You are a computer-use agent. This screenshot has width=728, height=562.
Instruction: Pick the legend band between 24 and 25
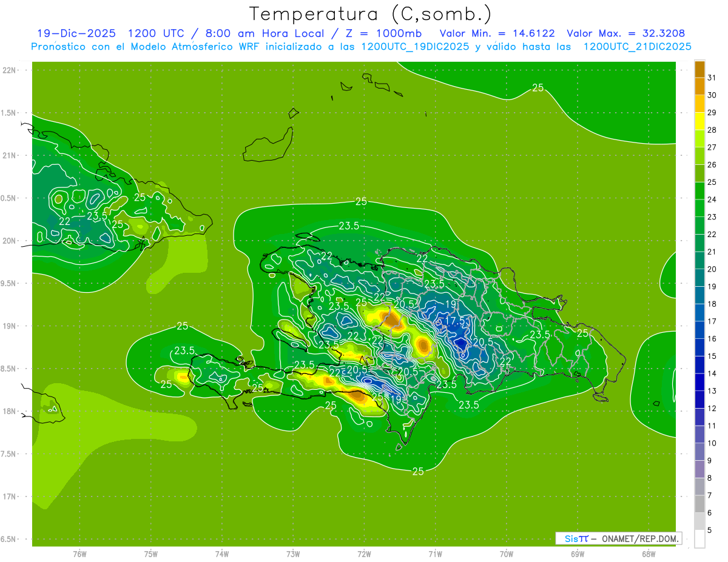coord(699,191)
